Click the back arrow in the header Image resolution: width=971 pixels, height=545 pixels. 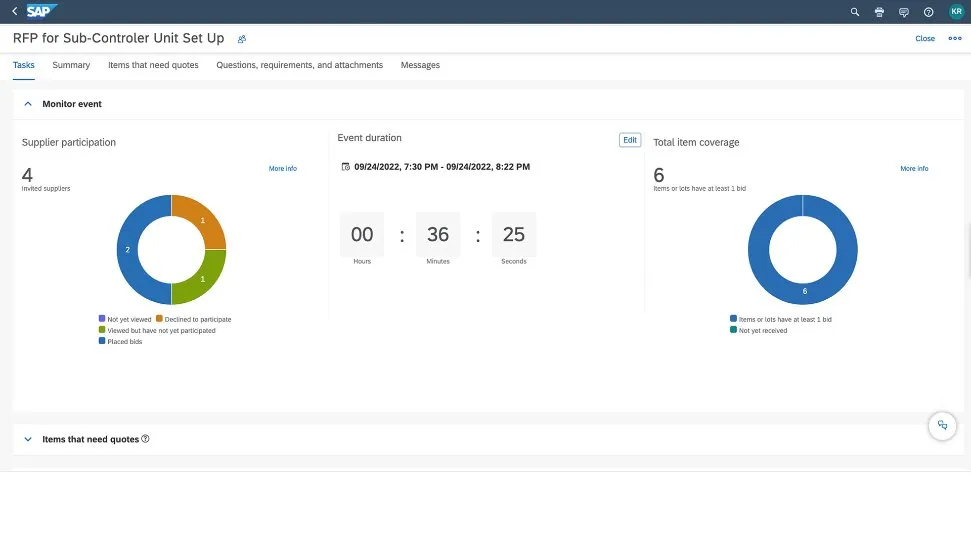click(x=14, y=11)
